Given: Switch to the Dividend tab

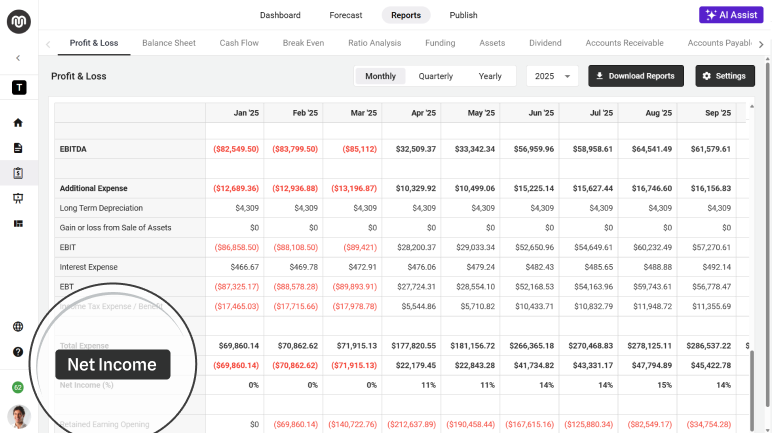Looking at the screenshot, I should click(545, 43).
